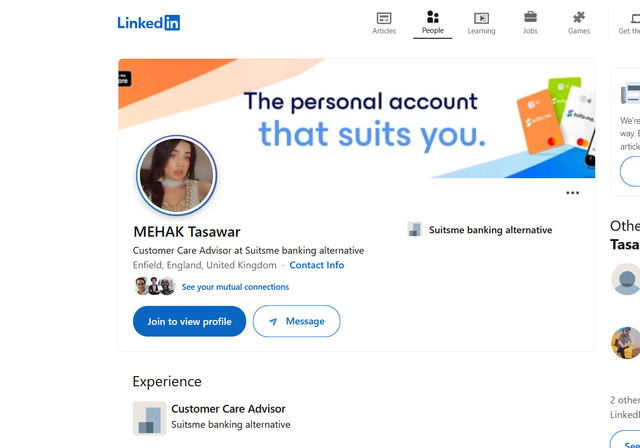Click the mutual connections avatars

(154, 287)
